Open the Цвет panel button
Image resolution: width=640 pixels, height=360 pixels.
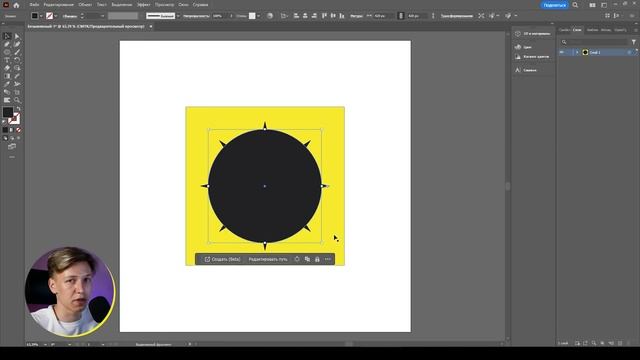tap(523, 47)
